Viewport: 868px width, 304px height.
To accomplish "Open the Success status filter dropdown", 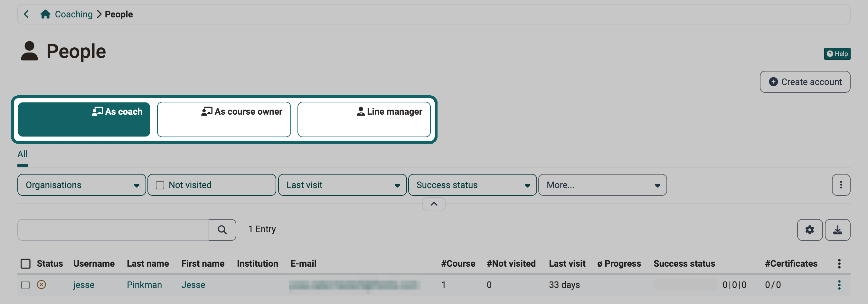I will [472, 185].
